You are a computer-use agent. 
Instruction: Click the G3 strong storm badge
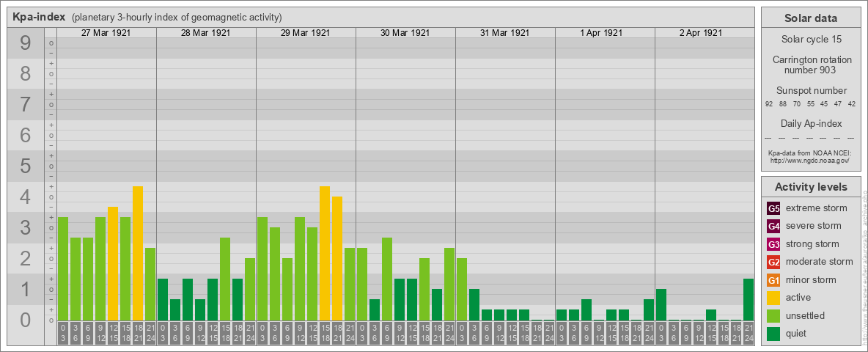pyautogui.click(x=773, y=244)
